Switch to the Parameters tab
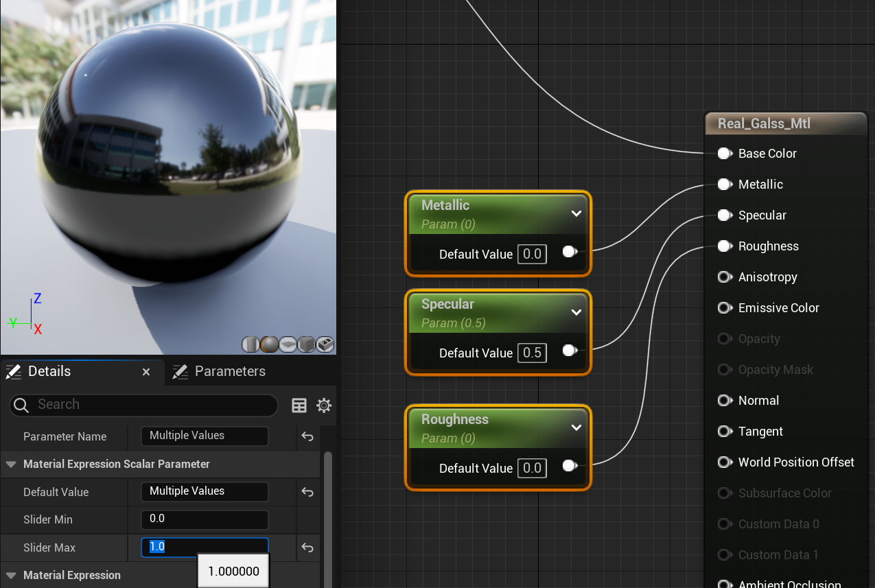The height and width of the screenshot is (588, 875). click(229, 371)
